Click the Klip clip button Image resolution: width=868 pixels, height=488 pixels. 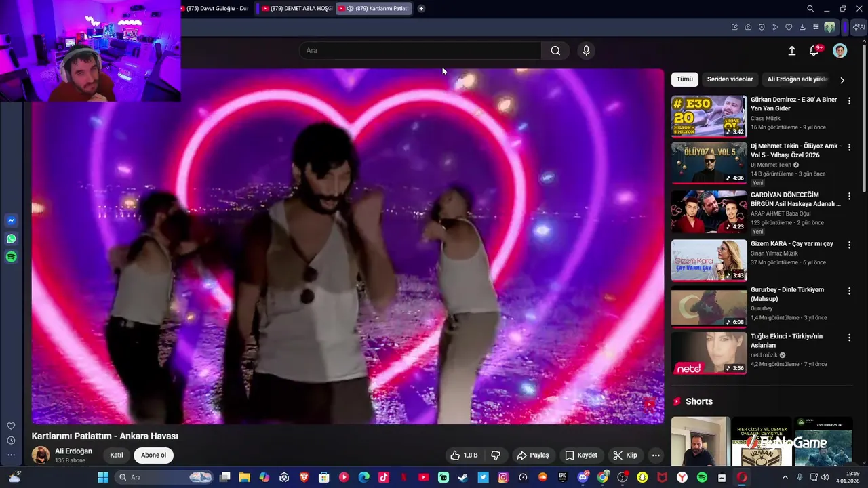click(x=625, y=455)
